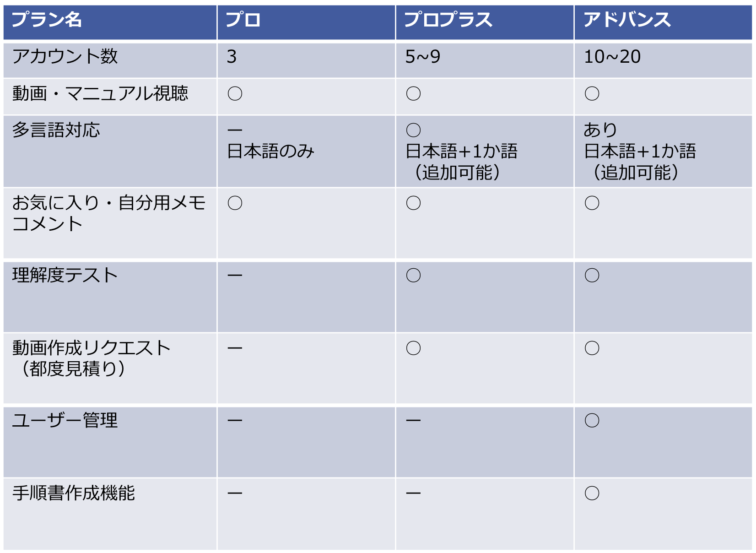Click the 10~20 account count cell
The image size is (756, 553).
pos(612,57)
